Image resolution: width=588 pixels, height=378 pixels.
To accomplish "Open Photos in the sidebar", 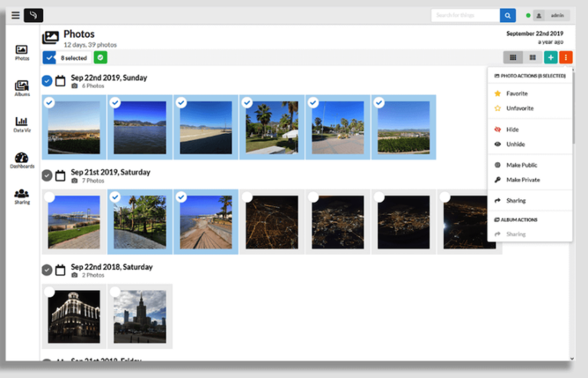I will [21, 53].
